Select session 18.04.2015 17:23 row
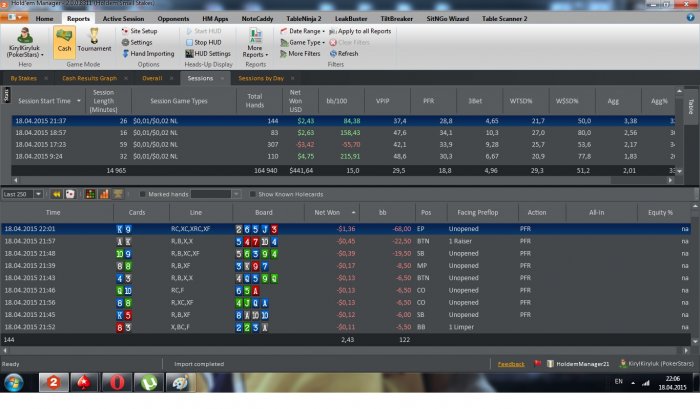Viewport: 700px width, 409px height. point(343,145)
